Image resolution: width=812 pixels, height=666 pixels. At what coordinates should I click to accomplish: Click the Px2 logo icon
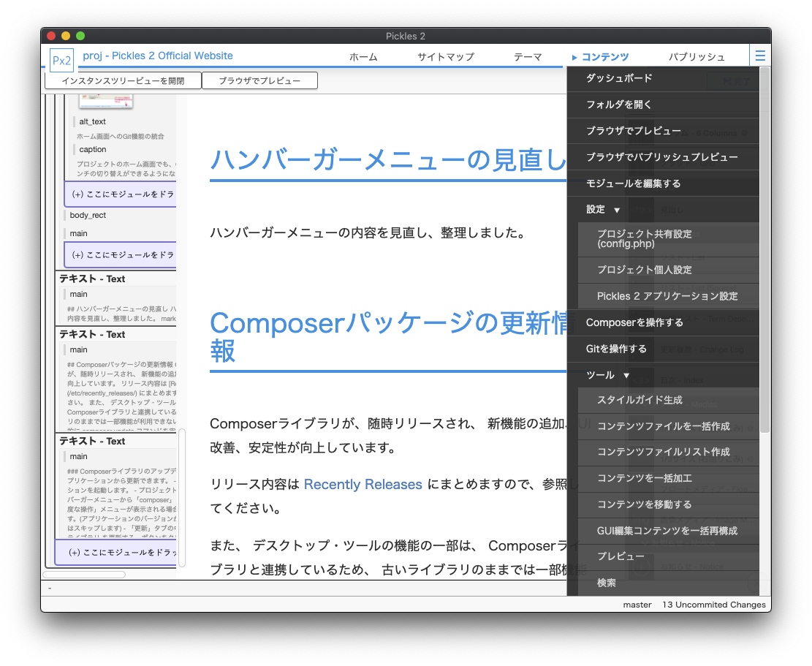point(61,59)
